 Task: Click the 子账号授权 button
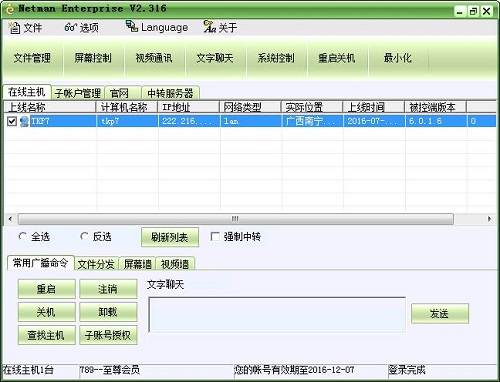[x=108, y=335]
